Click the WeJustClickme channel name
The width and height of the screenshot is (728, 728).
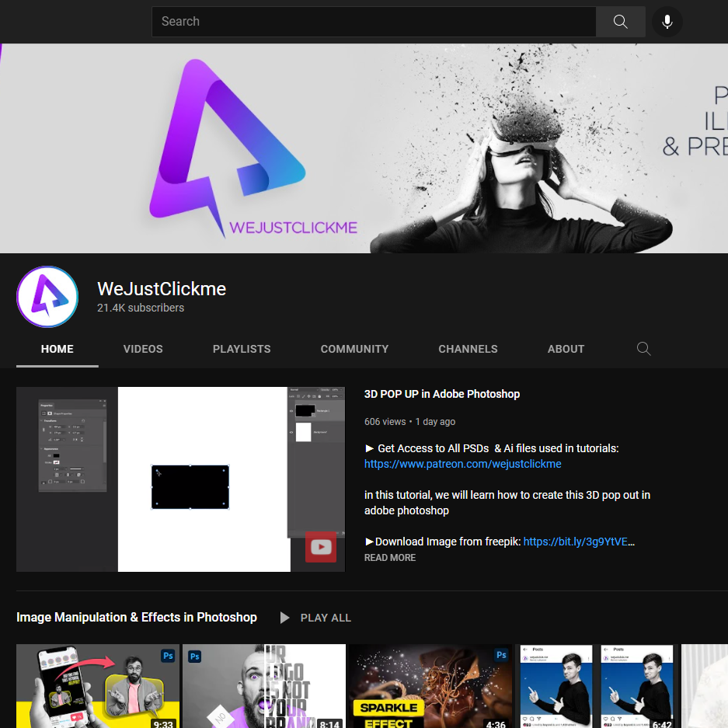(162, 289)
